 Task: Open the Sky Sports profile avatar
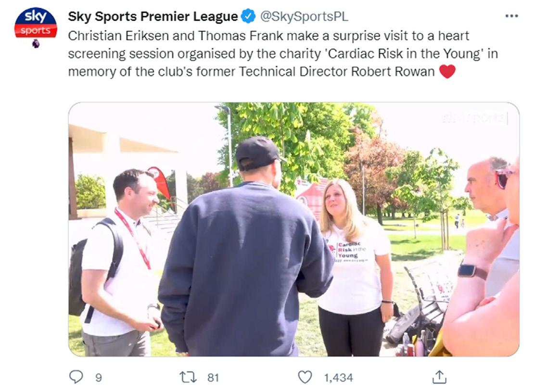click(x=36, y=23)
